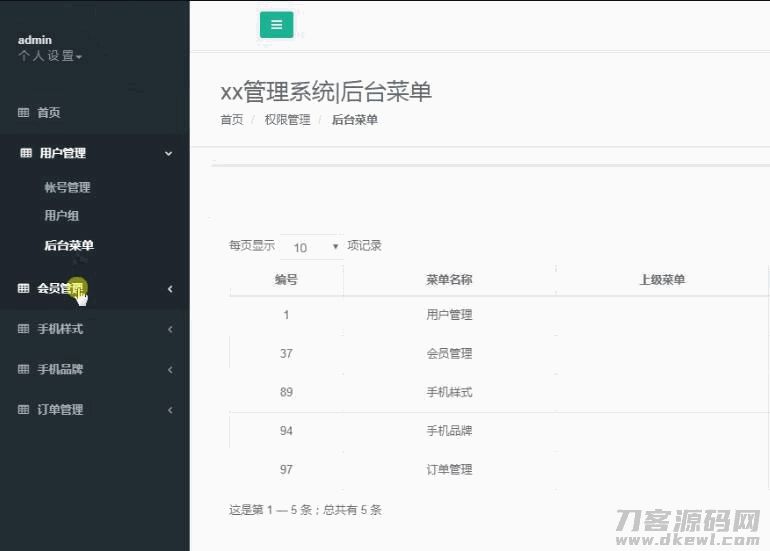Collapse the 用户管理 menu chevron

click(x=168, y=153)
